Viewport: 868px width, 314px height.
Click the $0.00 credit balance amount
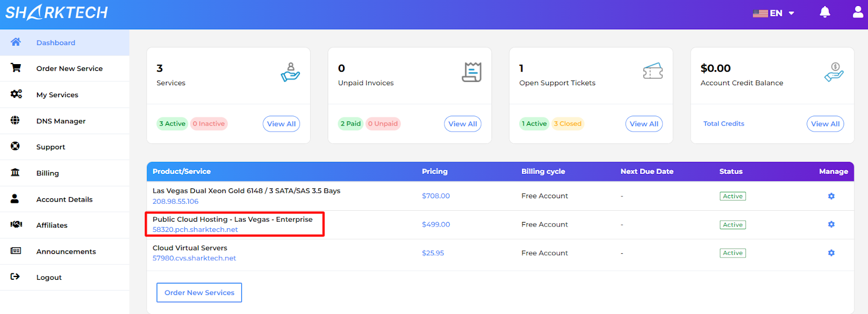click(716, 68)
